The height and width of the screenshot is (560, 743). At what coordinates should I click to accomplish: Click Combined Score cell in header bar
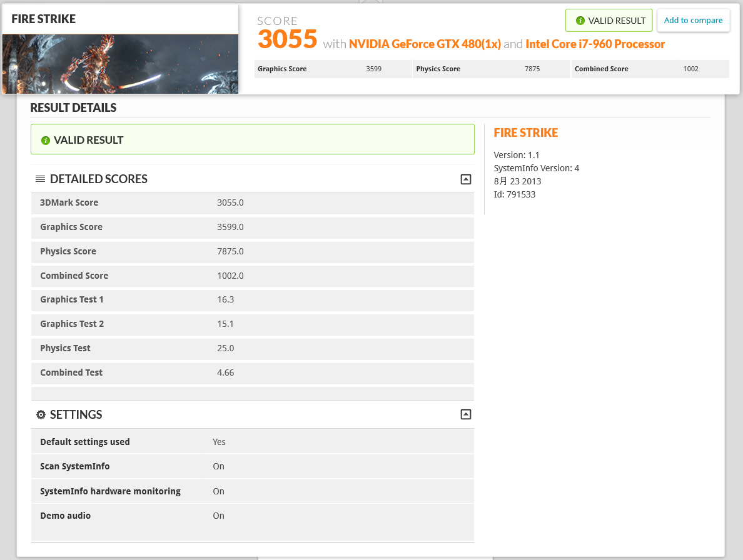(x=650, y=69)
